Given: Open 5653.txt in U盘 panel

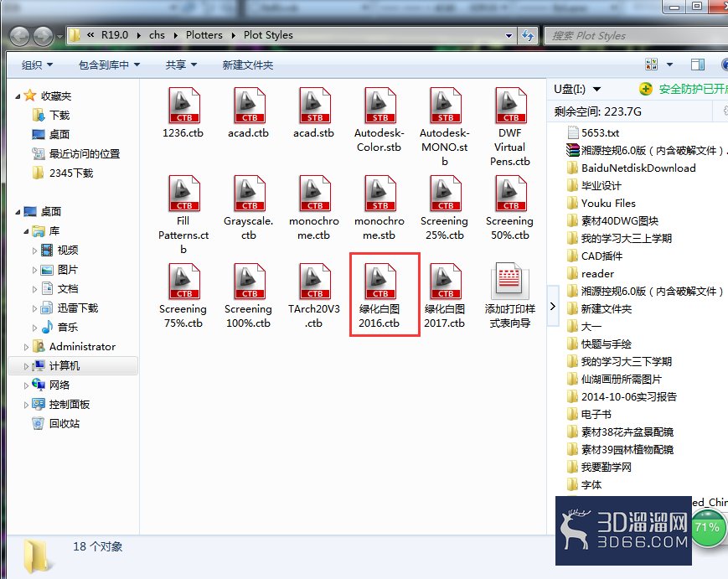Looking at the screenshot, I should tap(601, 132).
